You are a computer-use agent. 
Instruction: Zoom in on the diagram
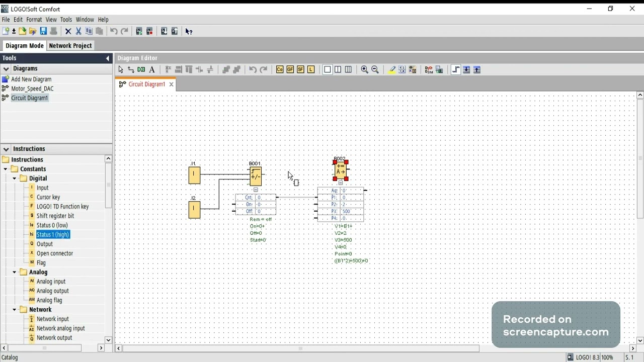pyautogui.click(x=365, y=70)
